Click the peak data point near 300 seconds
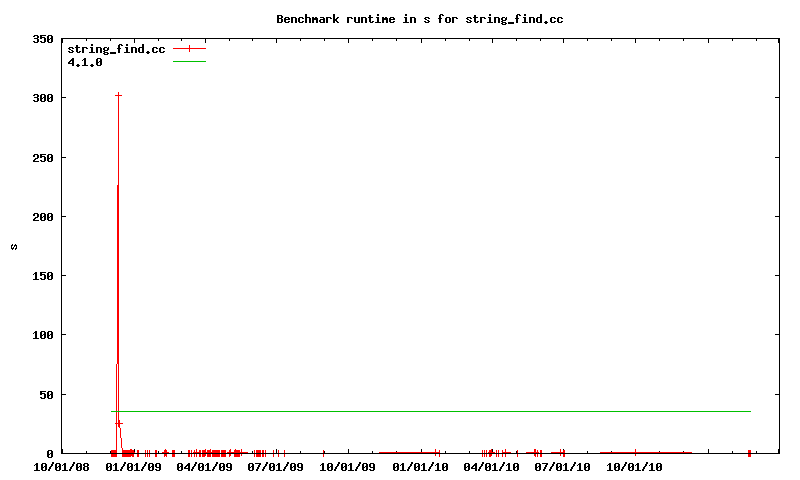Viewport: 800px width, 480px height. tap(118, 95)
